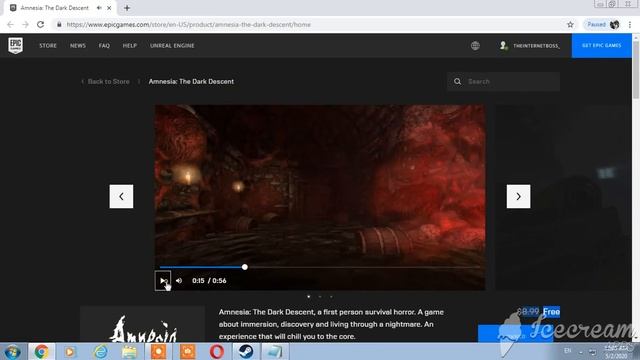Click the GET EPIC GAMES button
Screen dimensions: 640x360
click(x=602, y=46)
